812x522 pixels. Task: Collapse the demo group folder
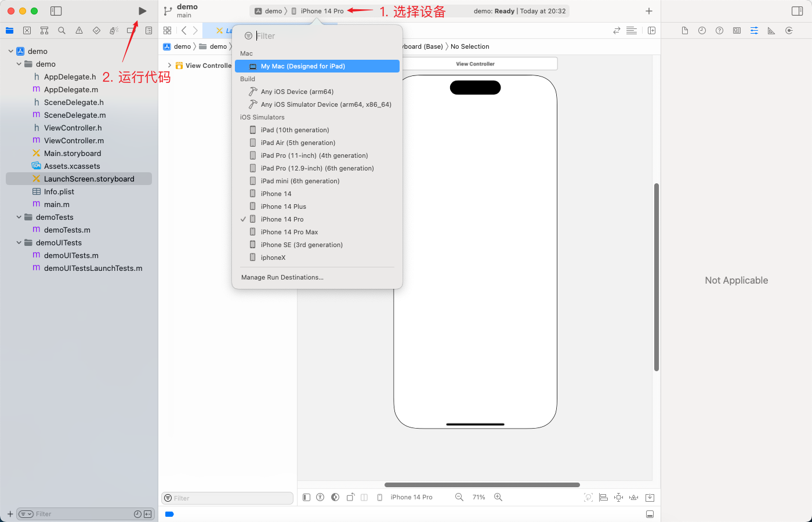(x=19, y=64)
